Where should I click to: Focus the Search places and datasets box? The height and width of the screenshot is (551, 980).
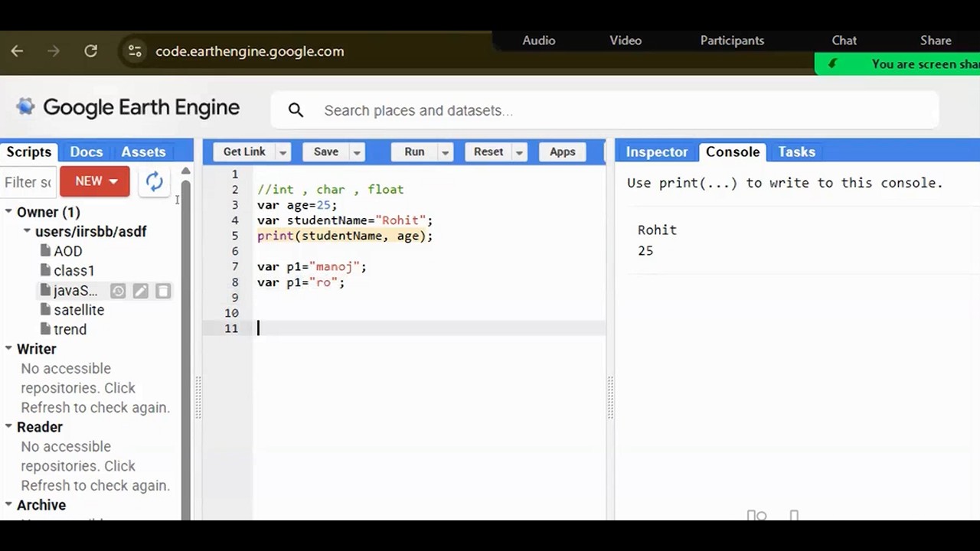click(x=605, y=110)
